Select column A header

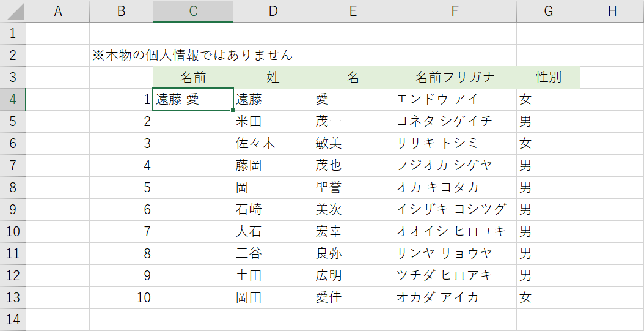pyautogui.click(x=58, y=11)
